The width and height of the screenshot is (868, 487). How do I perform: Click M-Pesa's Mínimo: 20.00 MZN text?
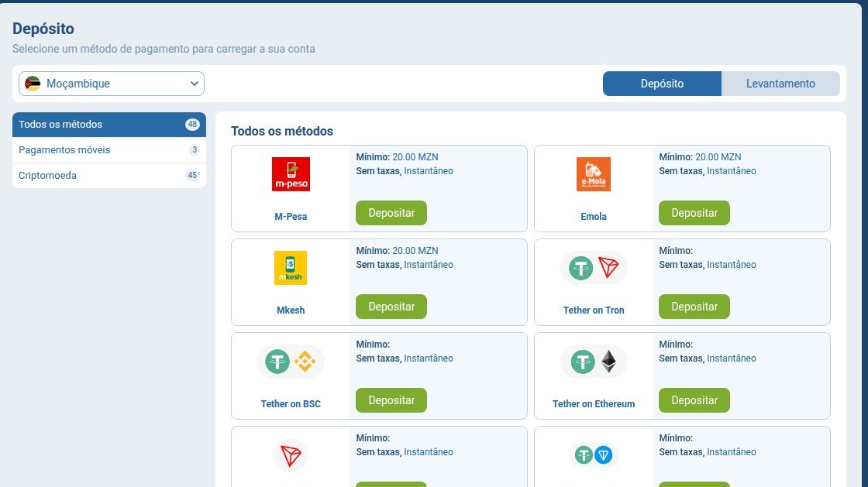click(x=397, y=157)
